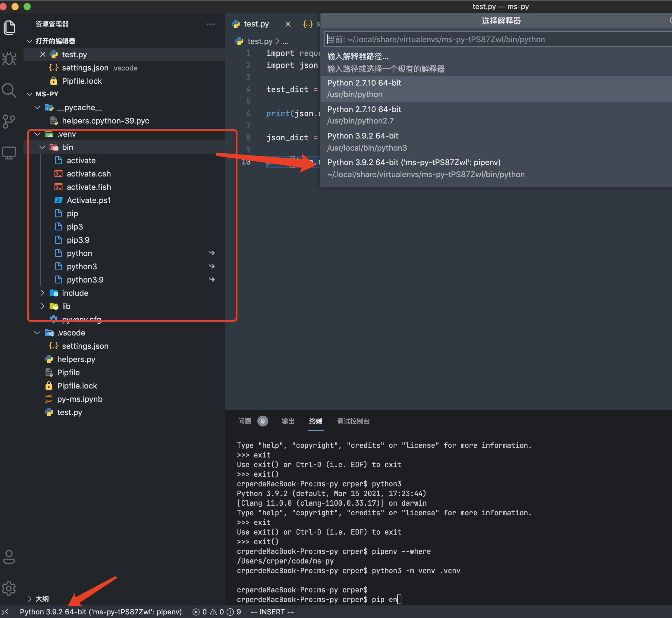Open the Search view icon

coord(9,90)
